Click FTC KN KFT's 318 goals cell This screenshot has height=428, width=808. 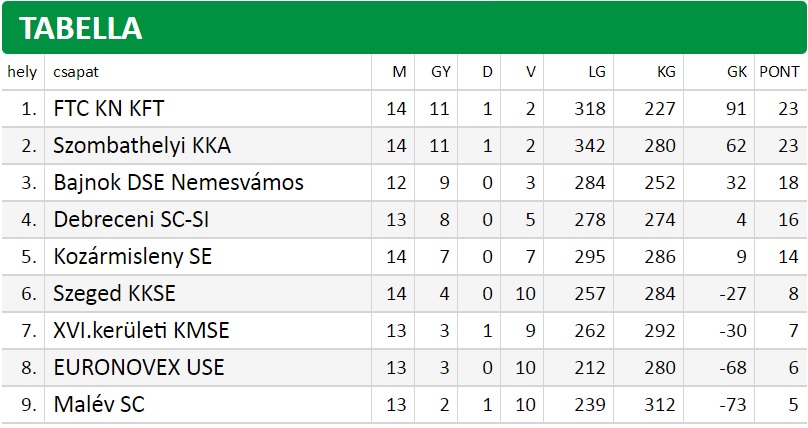[x=590, y=109]
